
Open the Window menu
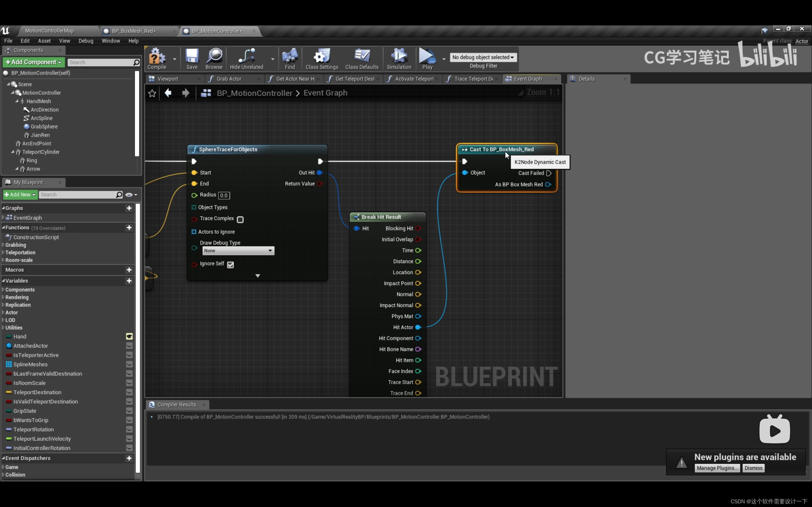(111, 41)
